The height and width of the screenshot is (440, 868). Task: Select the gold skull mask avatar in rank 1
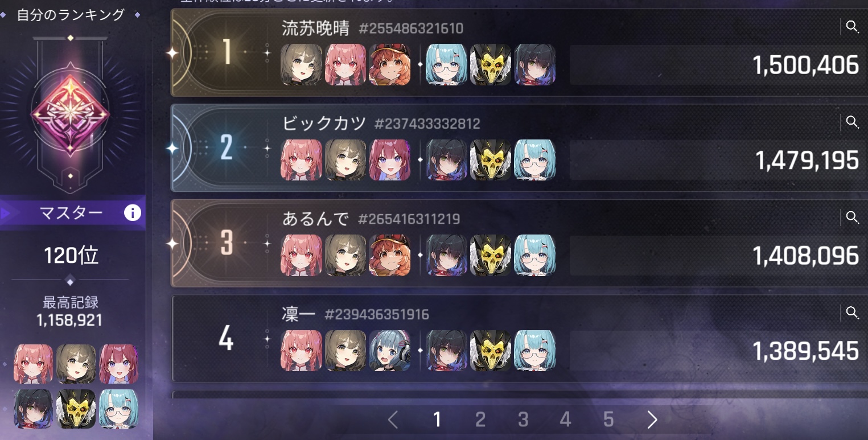491,64
